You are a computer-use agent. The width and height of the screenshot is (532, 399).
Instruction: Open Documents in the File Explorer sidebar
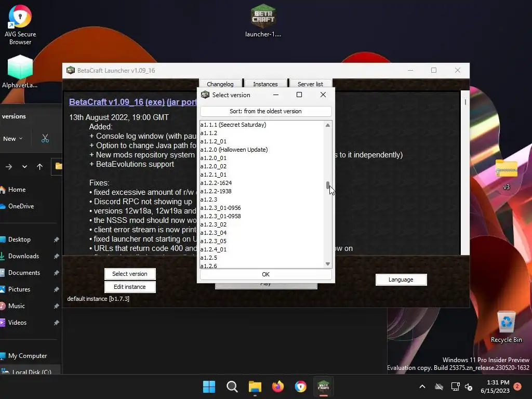(24, 273)
